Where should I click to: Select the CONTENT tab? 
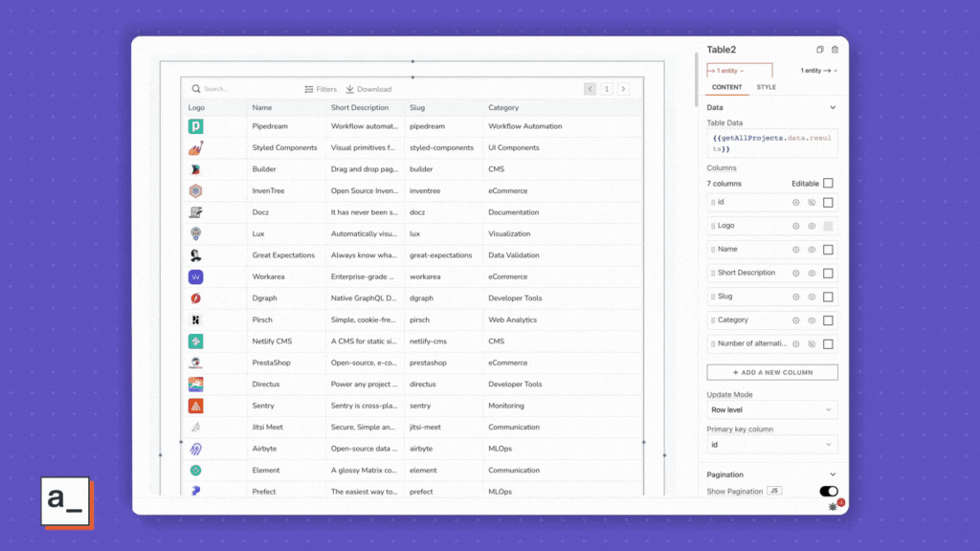[x=727, y=86]
